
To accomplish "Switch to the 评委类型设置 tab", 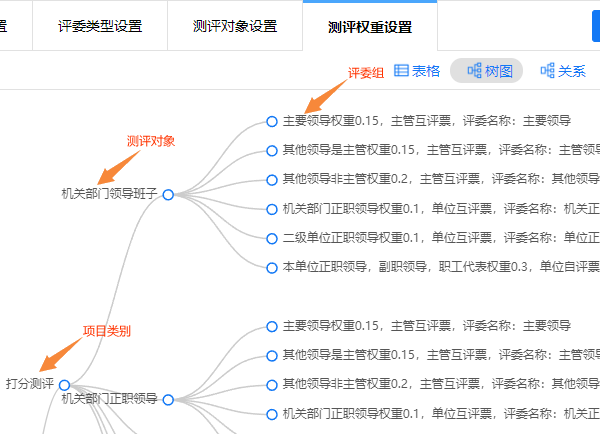I will click(x=100, y=26).
